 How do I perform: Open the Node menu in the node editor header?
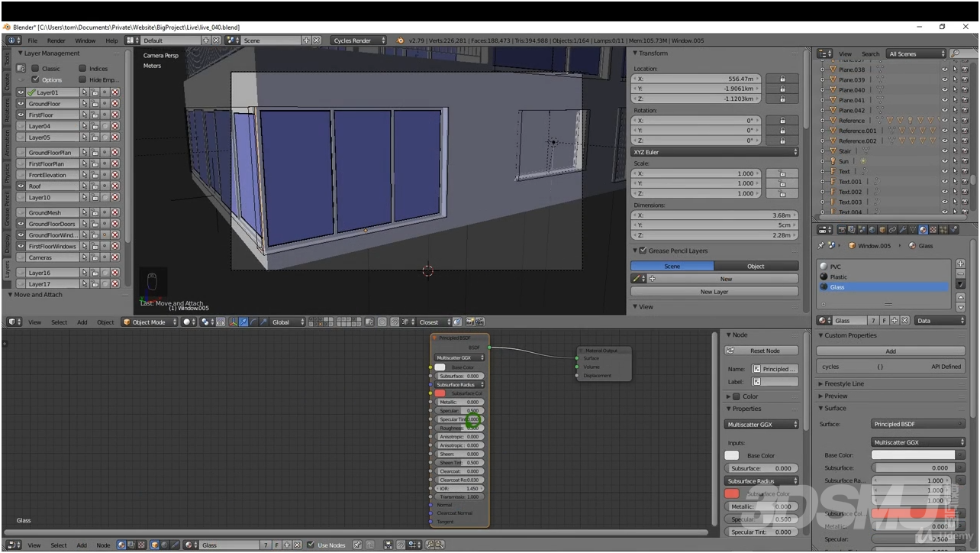(103, 545)
